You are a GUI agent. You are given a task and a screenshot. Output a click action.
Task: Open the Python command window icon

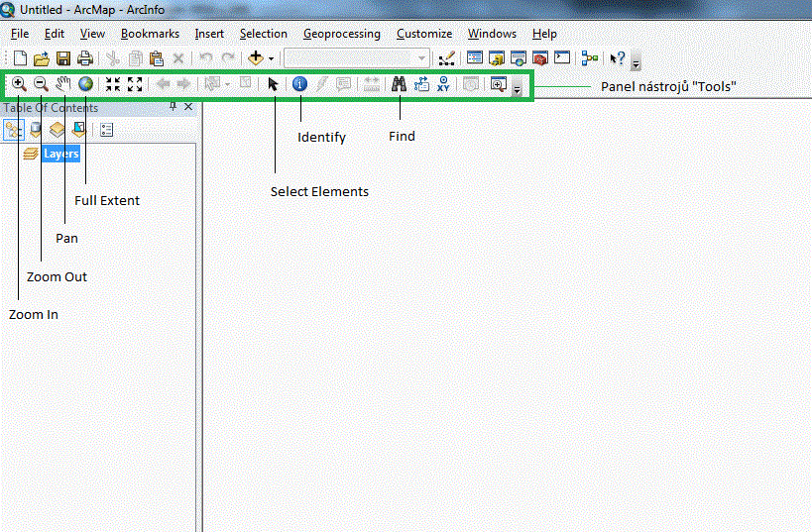[562, 57]
